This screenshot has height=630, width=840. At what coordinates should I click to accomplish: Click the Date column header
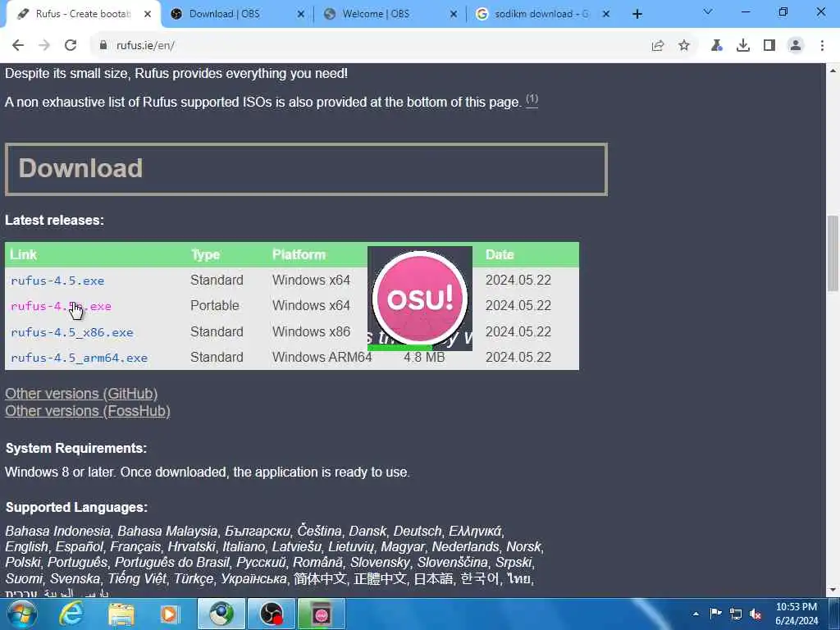point(500,254)
